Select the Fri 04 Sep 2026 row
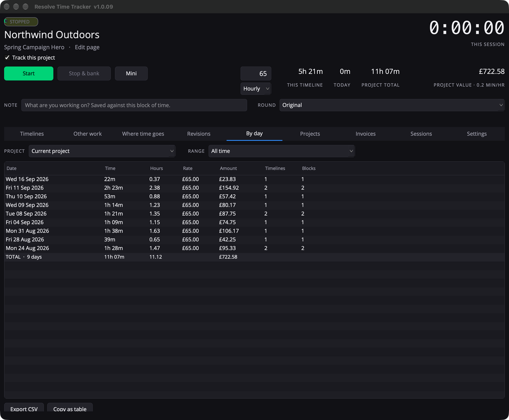This screenshot has height=420, width=509. click(x=255, y=222)
